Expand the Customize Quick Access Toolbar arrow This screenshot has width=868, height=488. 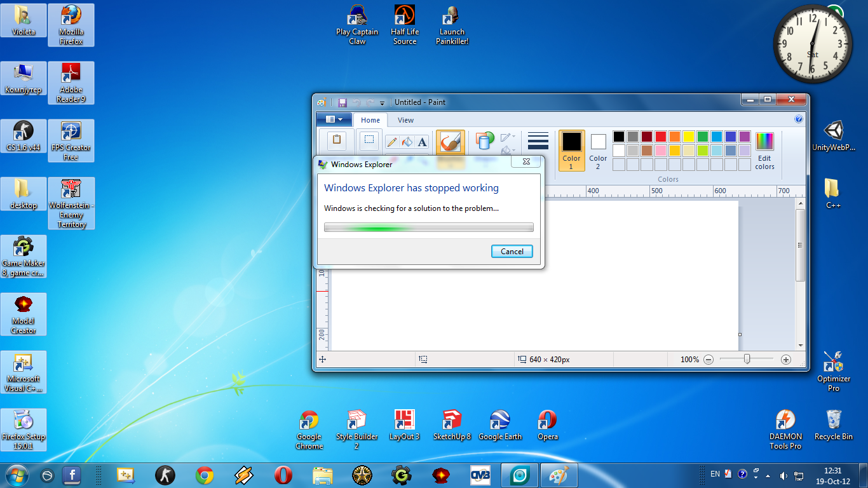point(382,103)
